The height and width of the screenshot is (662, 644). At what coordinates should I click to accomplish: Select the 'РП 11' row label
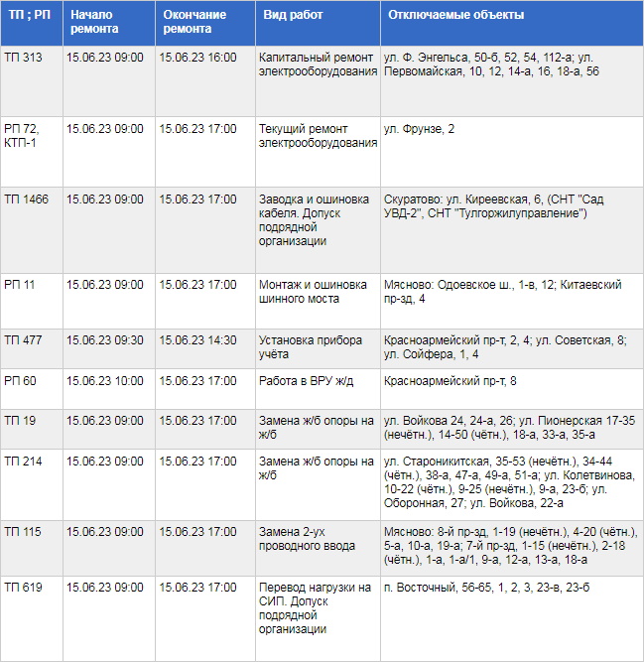(x=20, y=285)
